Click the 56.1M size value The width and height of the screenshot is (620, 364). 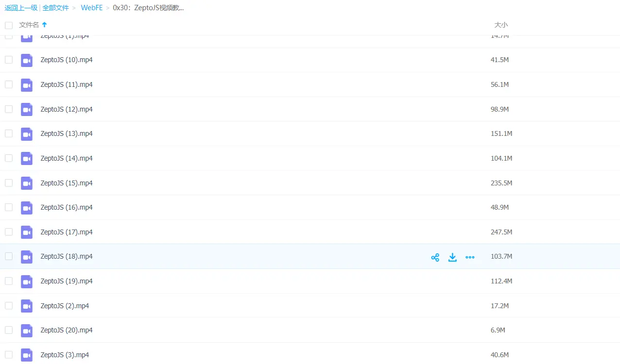499,84
